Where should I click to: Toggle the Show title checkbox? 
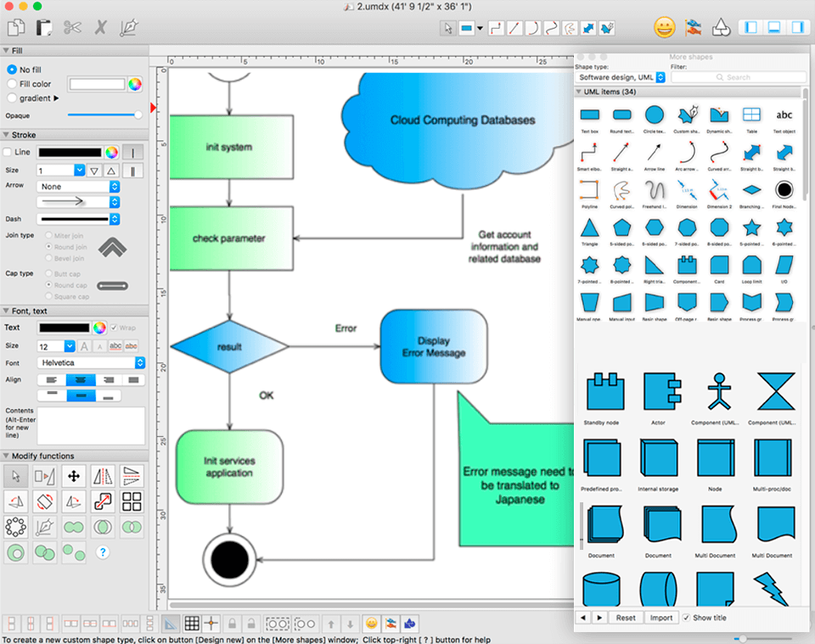point(687,618)
